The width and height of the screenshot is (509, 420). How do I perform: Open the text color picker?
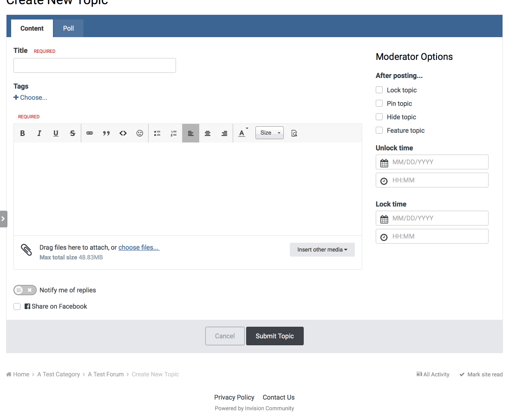click(x=242, y=133)
